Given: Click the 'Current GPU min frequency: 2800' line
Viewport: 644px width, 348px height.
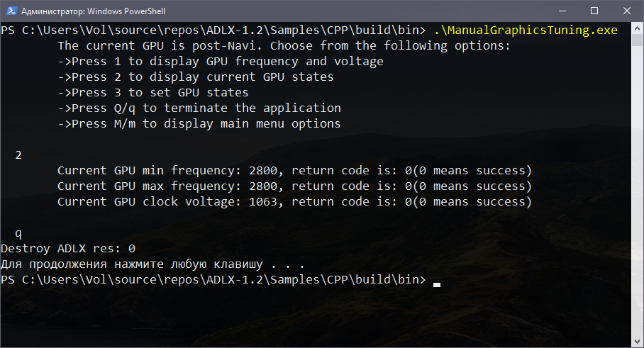Looking at the screenshot, I should [294, 171].
